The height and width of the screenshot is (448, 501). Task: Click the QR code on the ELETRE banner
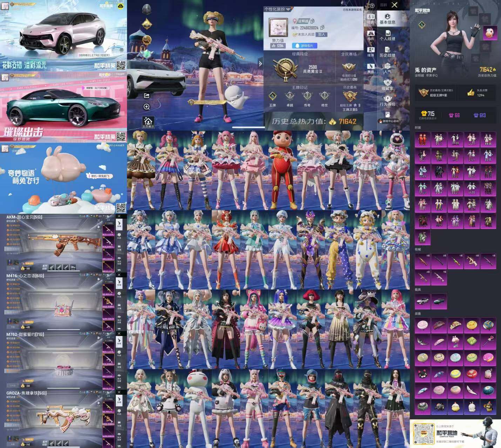click(x=121, y=65)
